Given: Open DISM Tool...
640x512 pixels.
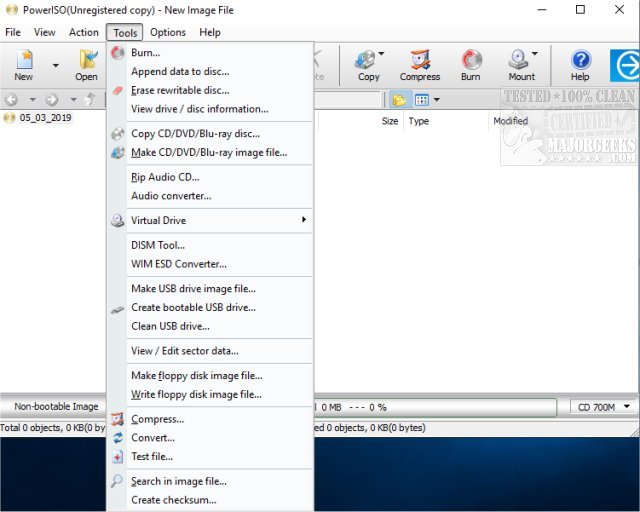Looking at the screenshot, I should point(211,245).
